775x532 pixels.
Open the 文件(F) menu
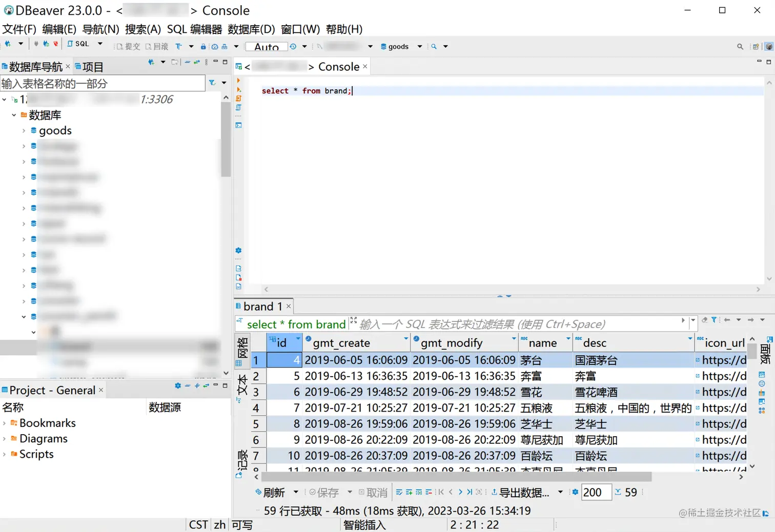19,29
